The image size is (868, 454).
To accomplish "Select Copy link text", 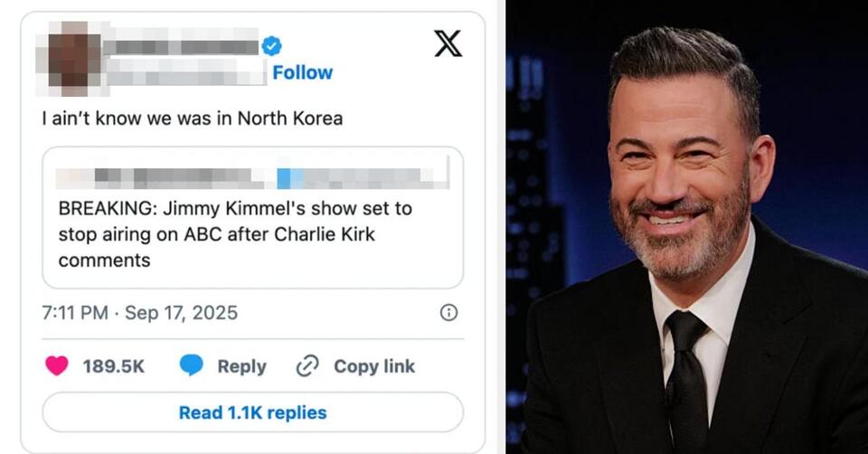I will pos(374,366).
